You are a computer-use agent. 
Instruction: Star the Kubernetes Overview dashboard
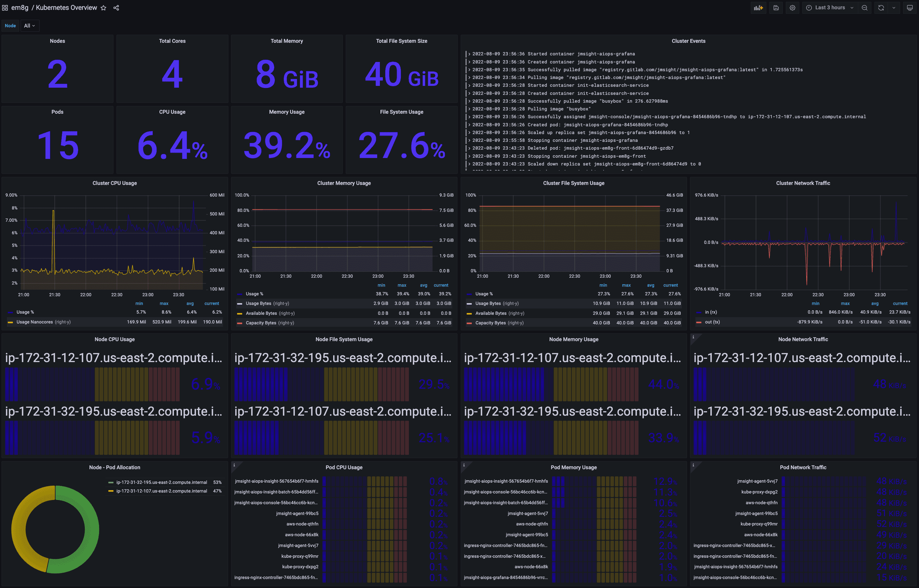point(103,8)
